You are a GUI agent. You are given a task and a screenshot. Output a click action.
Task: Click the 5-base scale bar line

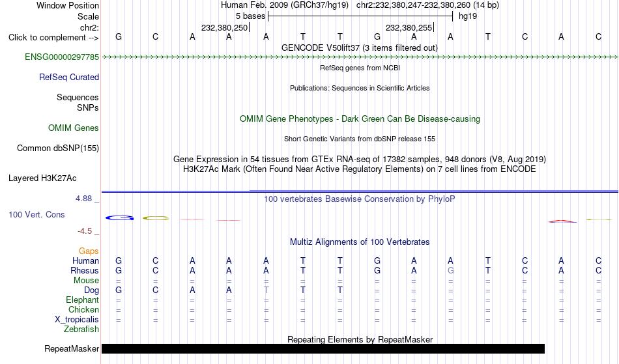(360, 16)
